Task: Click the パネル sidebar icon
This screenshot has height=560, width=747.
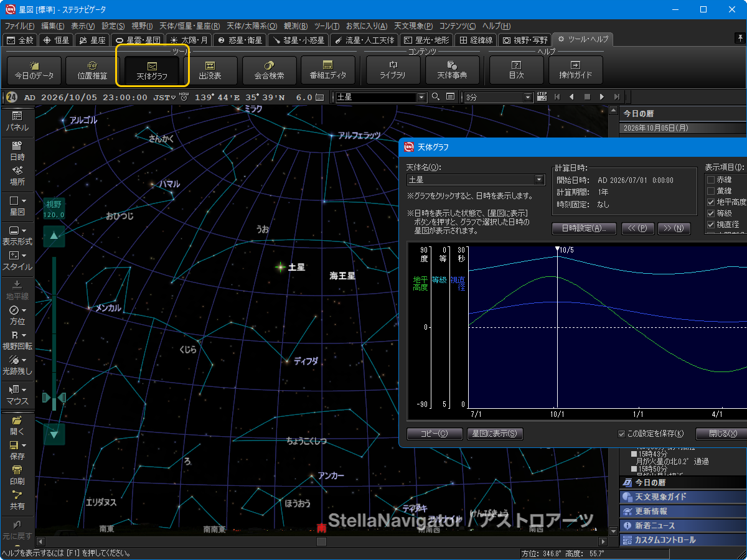Action: tap(17, 121)
